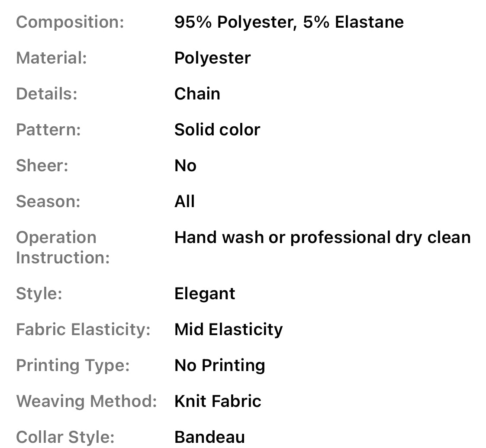This screenshot has width=486, height=448.
Task: Click the Material label
Action: [x=51, y=58]
